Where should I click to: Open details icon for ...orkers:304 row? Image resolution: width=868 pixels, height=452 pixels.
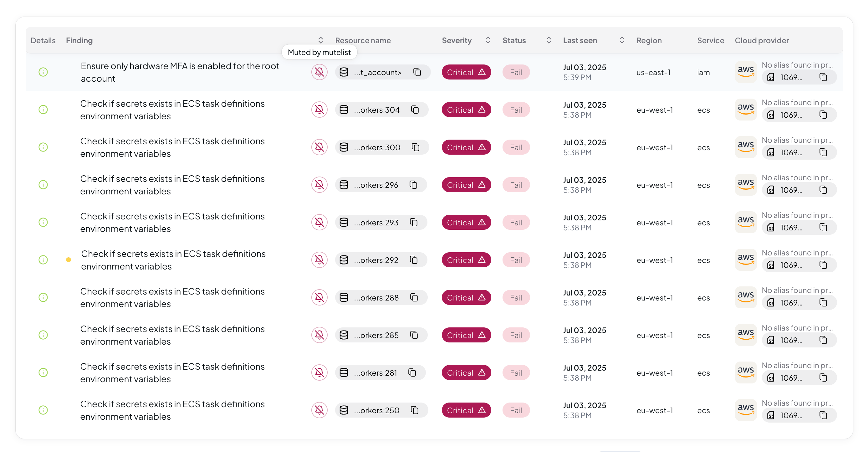43,110
